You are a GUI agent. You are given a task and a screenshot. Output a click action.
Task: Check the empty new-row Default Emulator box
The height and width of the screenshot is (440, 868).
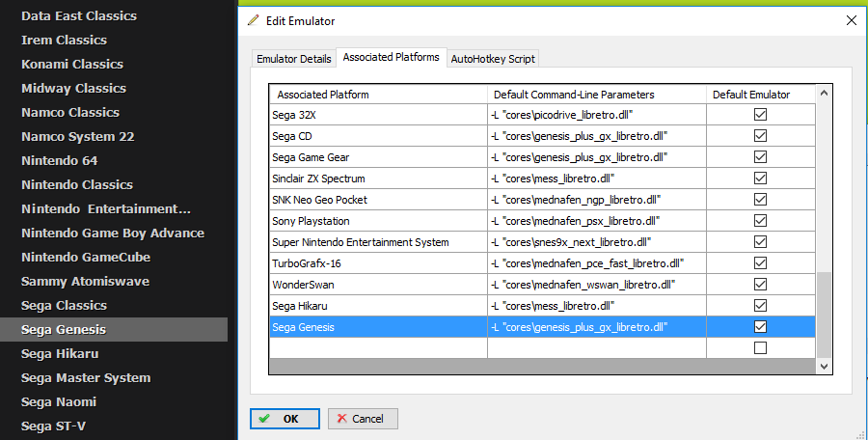point(761,348)
